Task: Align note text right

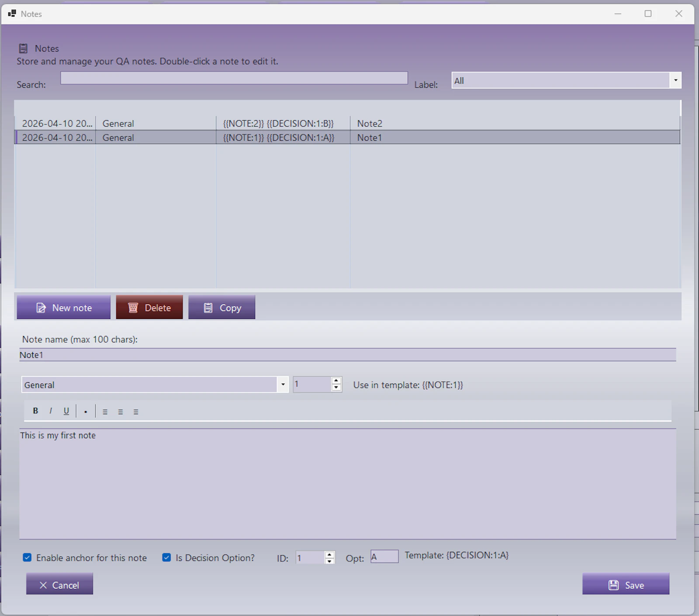Action: (x=136, y=412)
